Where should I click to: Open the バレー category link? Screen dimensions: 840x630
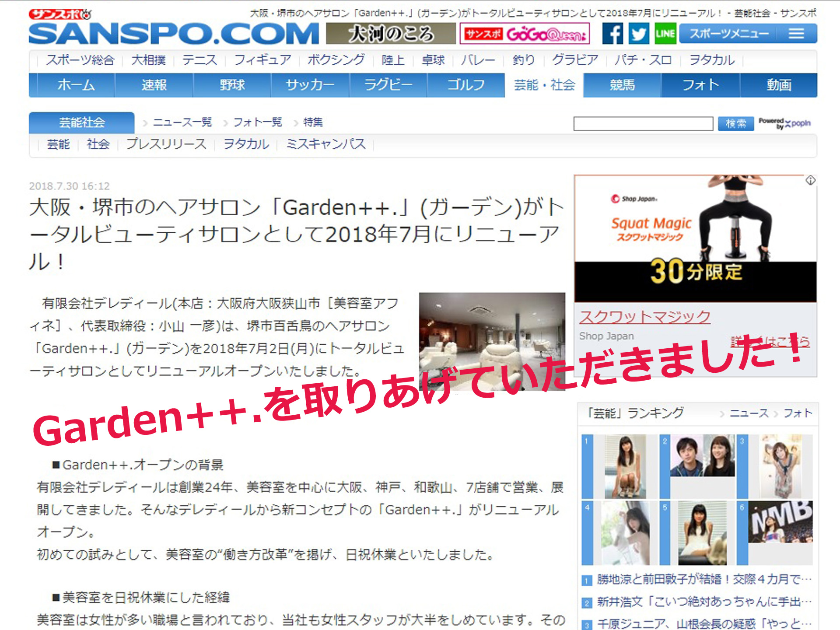478,60
